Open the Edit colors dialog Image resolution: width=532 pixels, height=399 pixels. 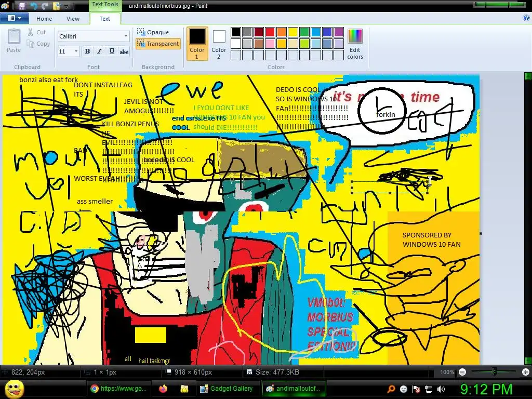tap(355, 44)
